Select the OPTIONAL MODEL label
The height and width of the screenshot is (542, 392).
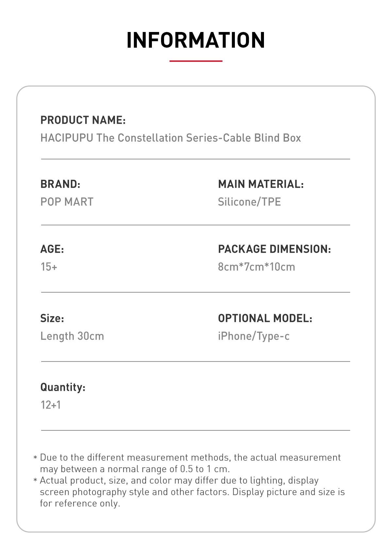click(x=265, y=318)
